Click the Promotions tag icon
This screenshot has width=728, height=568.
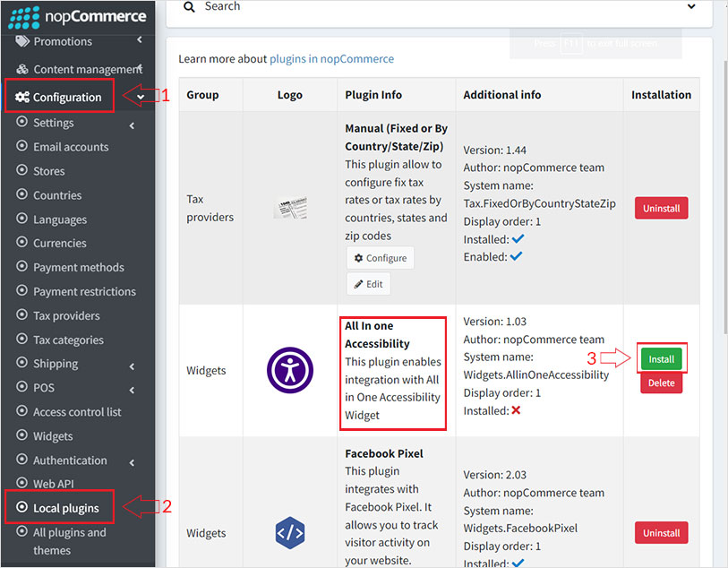coord(21,41)
